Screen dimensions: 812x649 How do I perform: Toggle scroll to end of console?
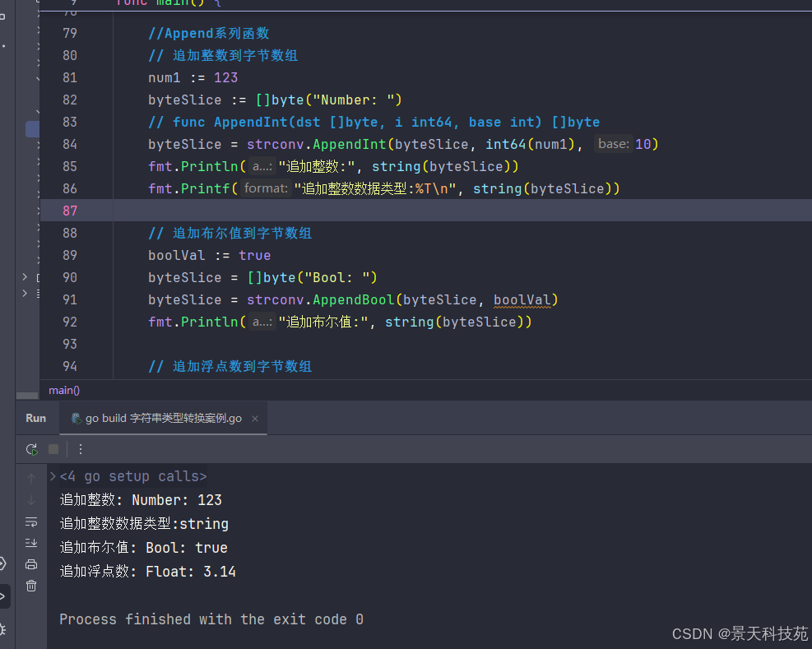coord(31,543)
